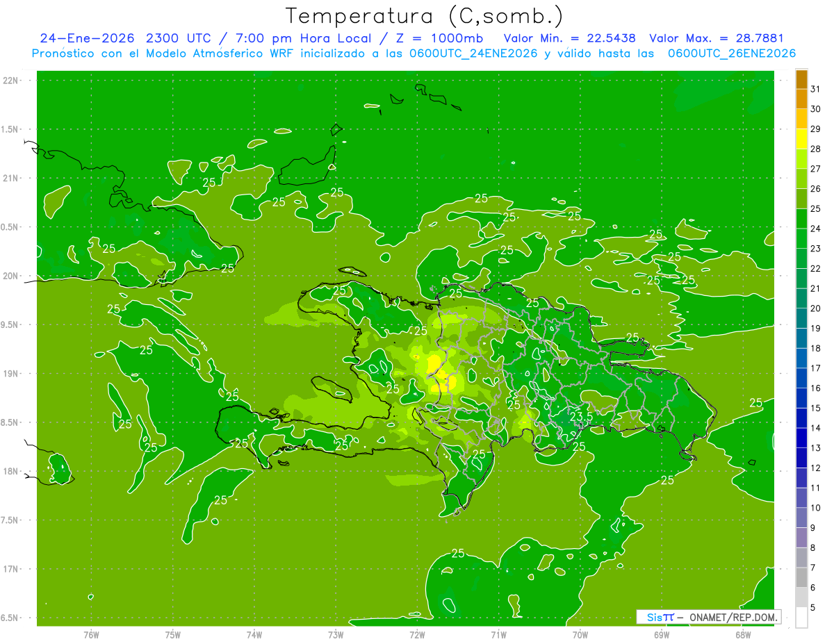Screen dimensions: 834x644
Task: Pick the teal swatch between legend 19 and 20
Action: (x=801, y=318)
